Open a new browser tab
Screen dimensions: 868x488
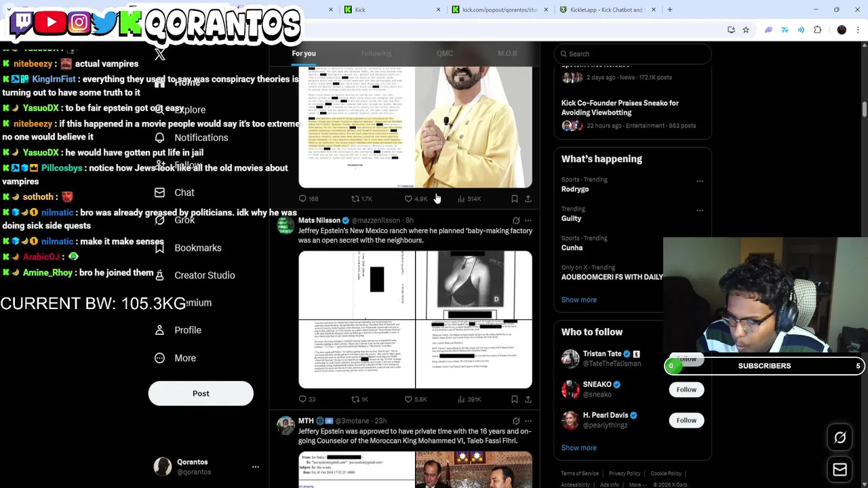[x=670, y=9]
